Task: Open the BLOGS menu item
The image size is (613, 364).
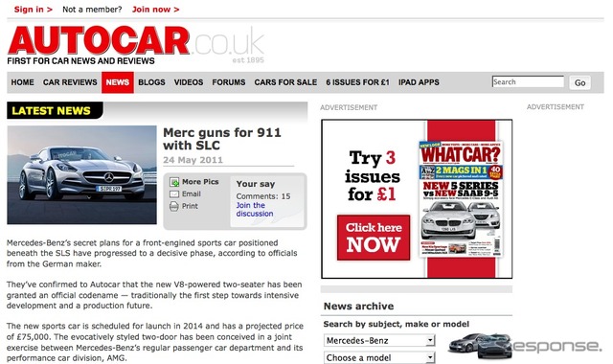Action: pyautogui.click(x=151, y=82)
